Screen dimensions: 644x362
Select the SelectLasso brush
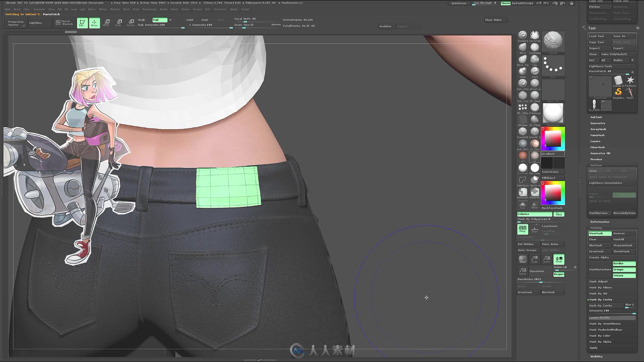click(x=523, y=181)
